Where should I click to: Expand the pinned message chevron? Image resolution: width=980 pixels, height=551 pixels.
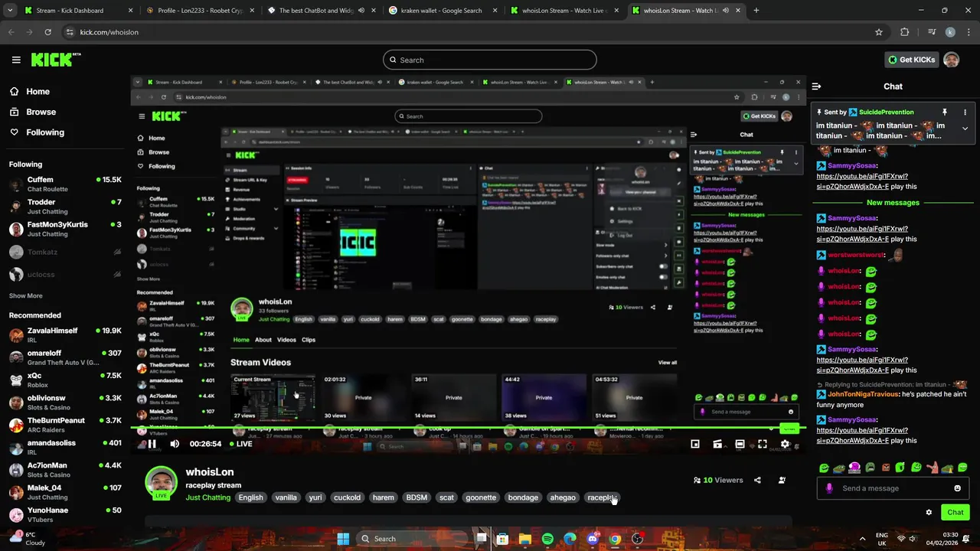(x=965, y=129)
